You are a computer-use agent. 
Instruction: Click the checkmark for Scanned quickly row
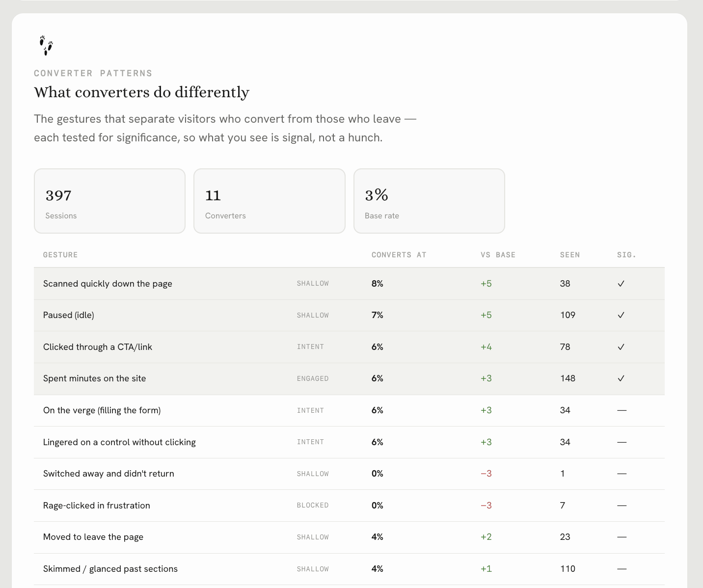(621, 284)
